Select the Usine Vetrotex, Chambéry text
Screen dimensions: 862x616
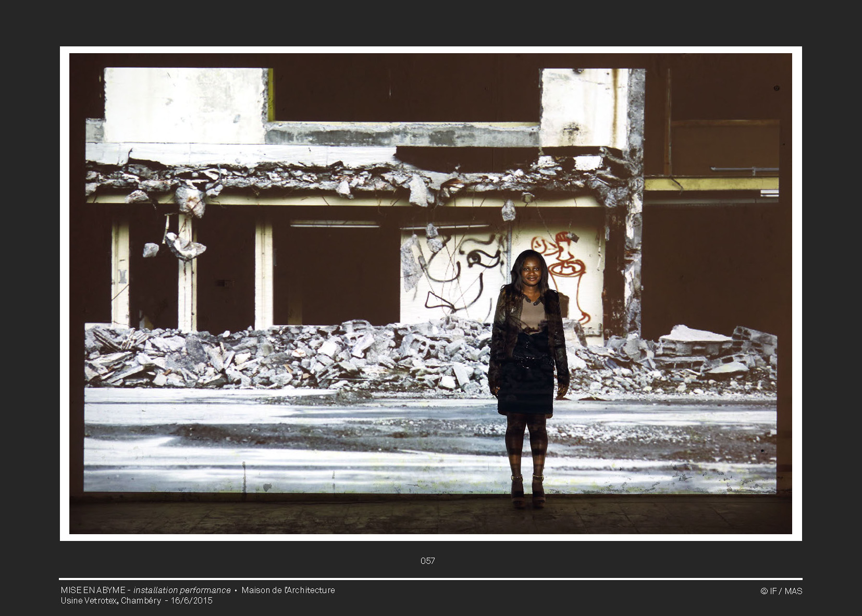110,600
